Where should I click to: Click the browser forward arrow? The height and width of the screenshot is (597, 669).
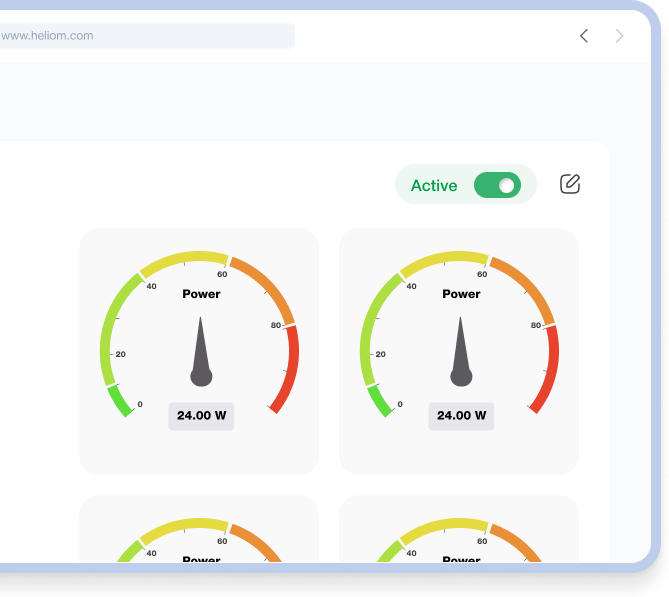tap(620, 36)
